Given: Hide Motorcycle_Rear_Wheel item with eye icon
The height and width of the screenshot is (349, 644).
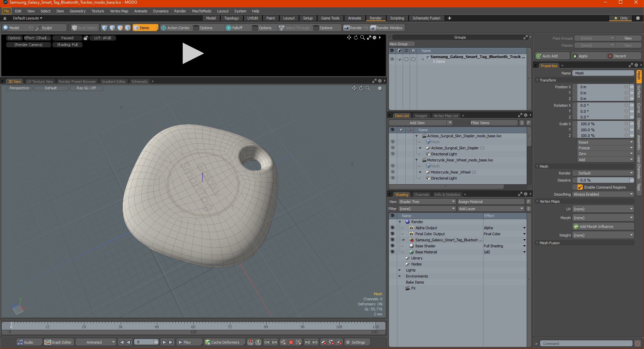Looking at the screenshot, I should pos(393,172).
